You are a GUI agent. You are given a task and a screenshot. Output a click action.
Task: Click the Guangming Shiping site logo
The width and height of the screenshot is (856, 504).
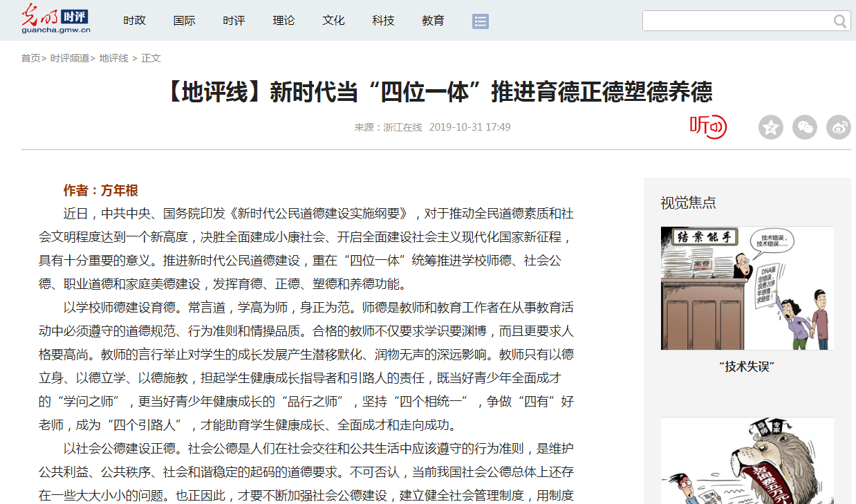tap(55, 19)
